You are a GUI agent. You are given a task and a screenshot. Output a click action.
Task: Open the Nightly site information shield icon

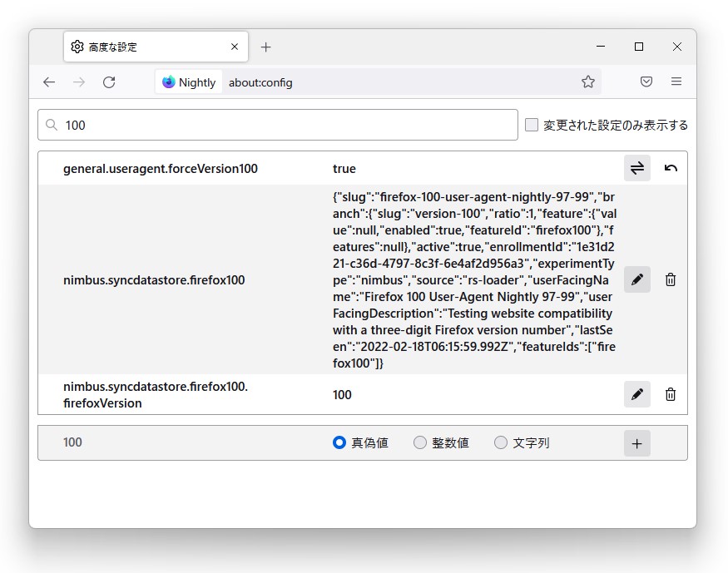click(175, 82)
